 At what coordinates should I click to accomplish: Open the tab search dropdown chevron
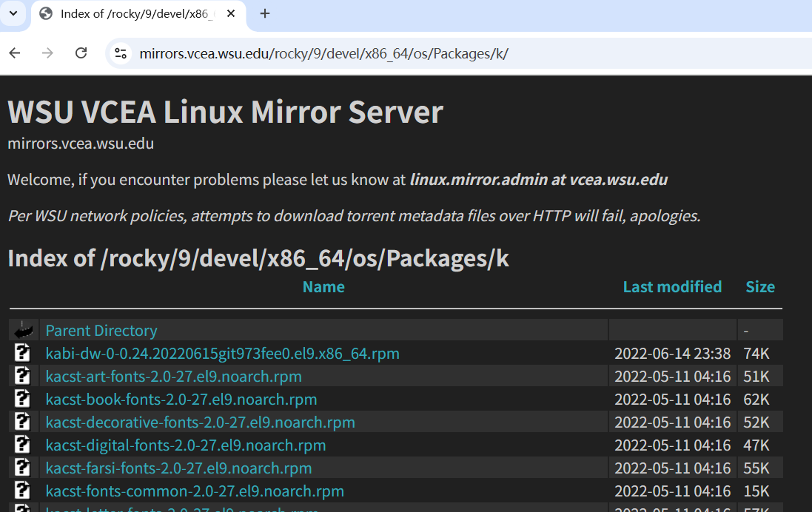[13, 13]
